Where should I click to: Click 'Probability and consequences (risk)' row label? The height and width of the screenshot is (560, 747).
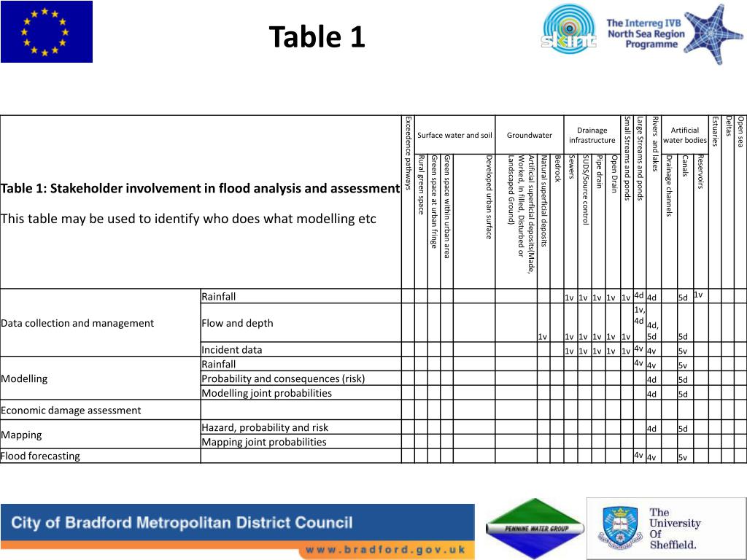click(283, 378)
